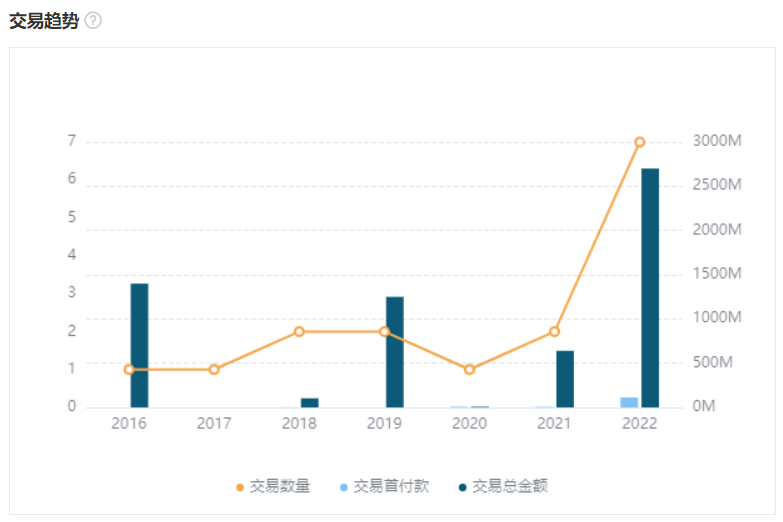Select the 2018 orange line data point
Image resolution: width=783 pixels, height=522 pixels.
pyautogui.click(x=299, y=331)
